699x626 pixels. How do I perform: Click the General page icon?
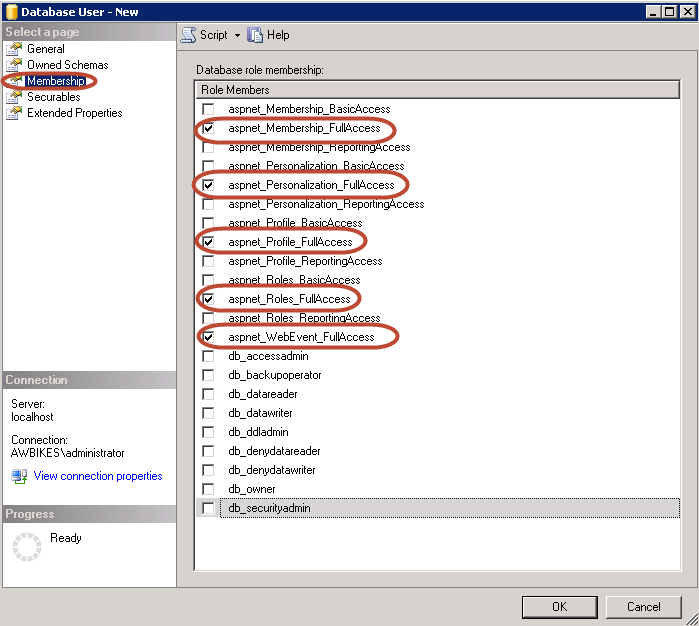pos(14,49)
